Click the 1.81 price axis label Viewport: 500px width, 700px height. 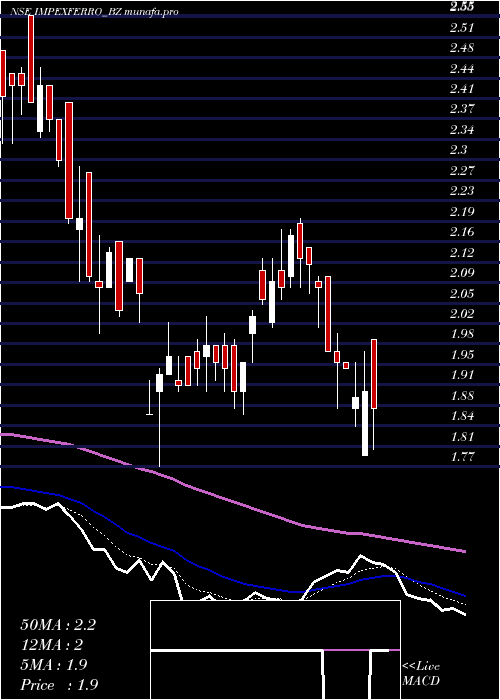(462, 436)
